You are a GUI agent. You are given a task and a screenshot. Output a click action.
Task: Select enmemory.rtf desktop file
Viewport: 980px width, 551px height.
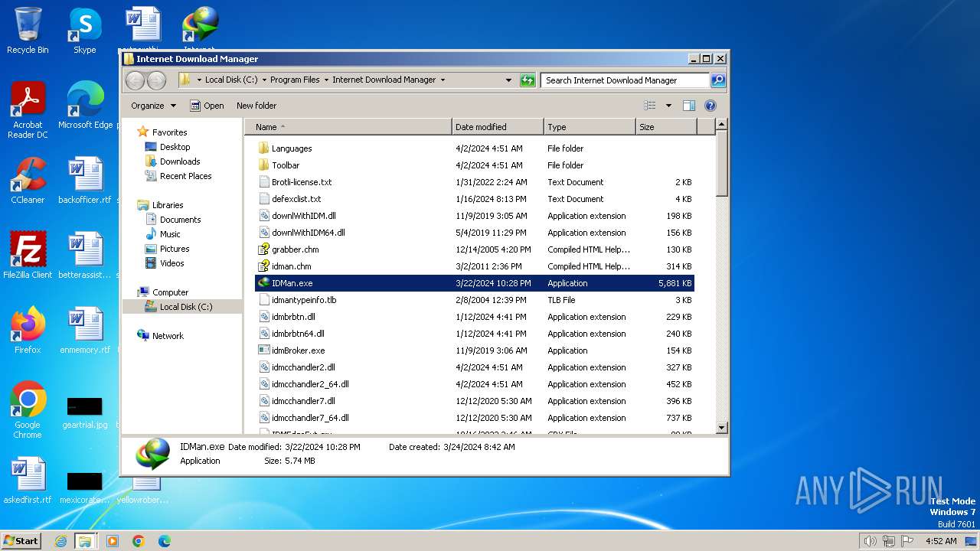85,330
